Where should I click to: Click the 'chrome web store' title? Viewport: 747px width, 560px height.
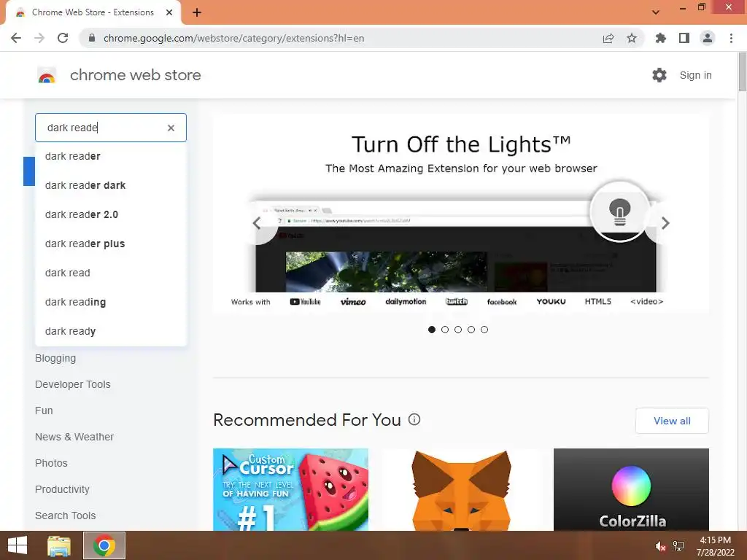click(x=135, y=75)
